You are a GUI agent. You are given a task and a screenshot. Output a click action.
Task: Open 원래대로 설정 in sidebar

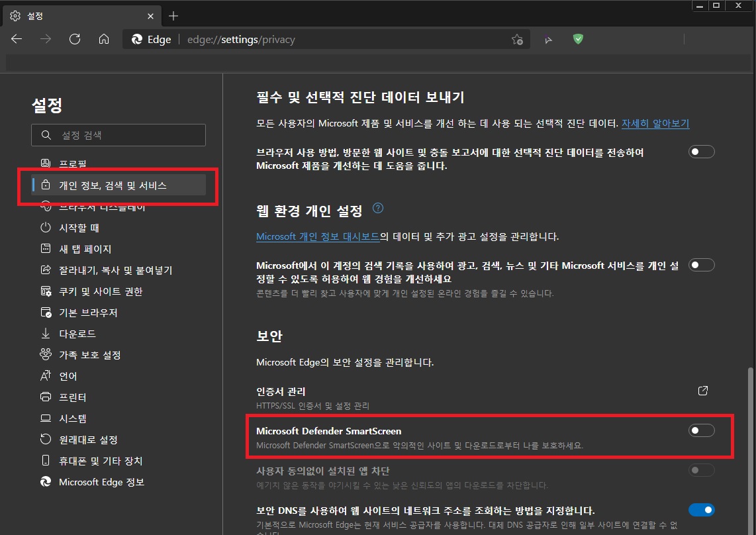tap(118, 440)
